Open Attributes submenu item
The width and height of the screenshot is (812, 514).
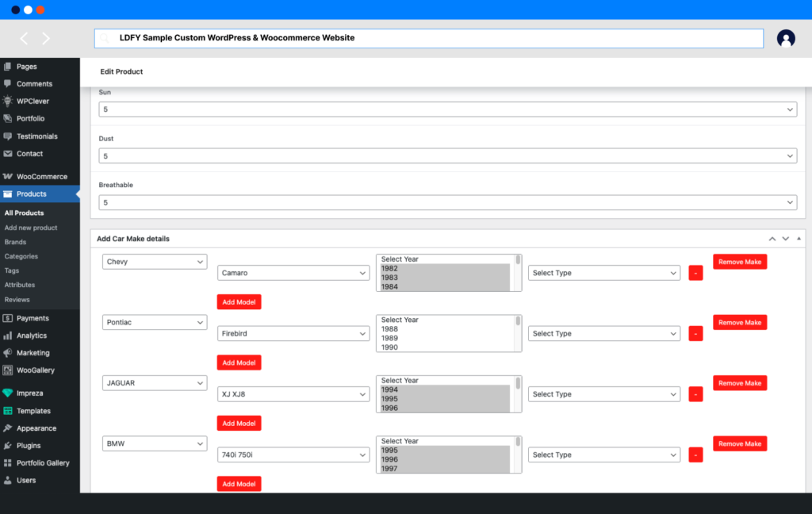[20, 285]
